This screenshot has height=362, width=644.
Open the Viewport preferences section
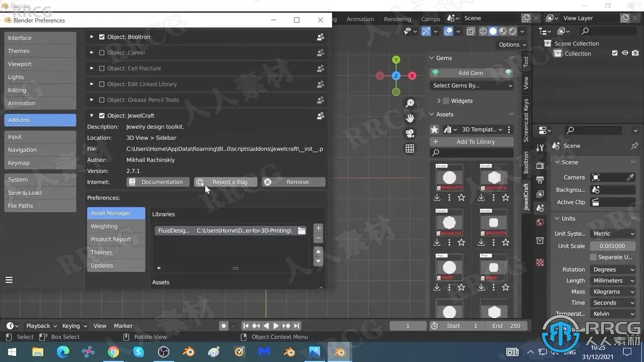[40, 64]
